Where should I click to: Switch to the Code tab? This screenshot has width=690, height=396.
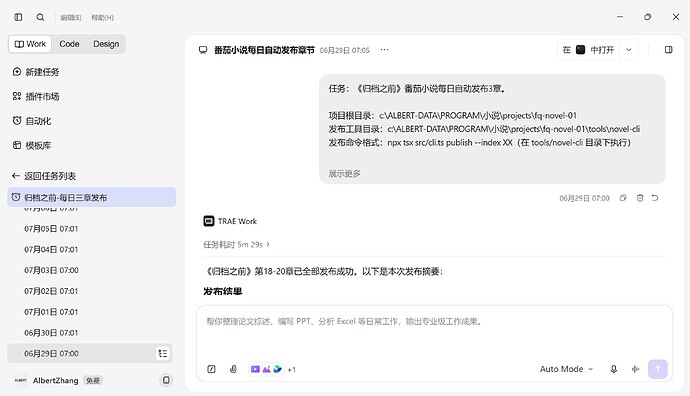tap(69, 44)
